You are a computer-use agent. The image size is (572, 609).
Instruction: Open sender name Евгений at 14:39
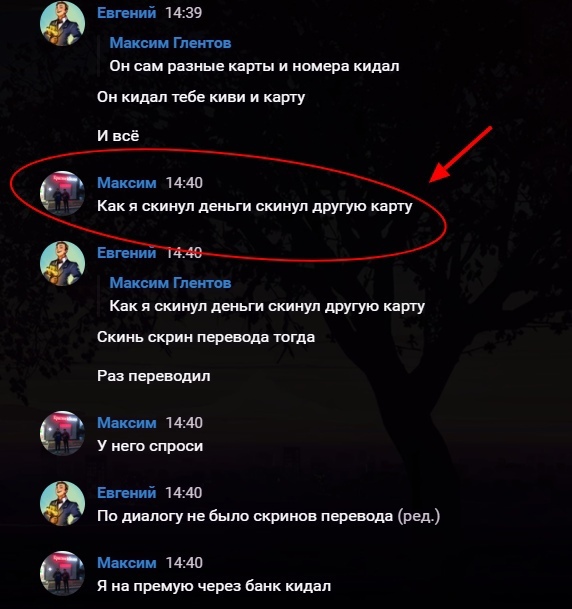127,13
